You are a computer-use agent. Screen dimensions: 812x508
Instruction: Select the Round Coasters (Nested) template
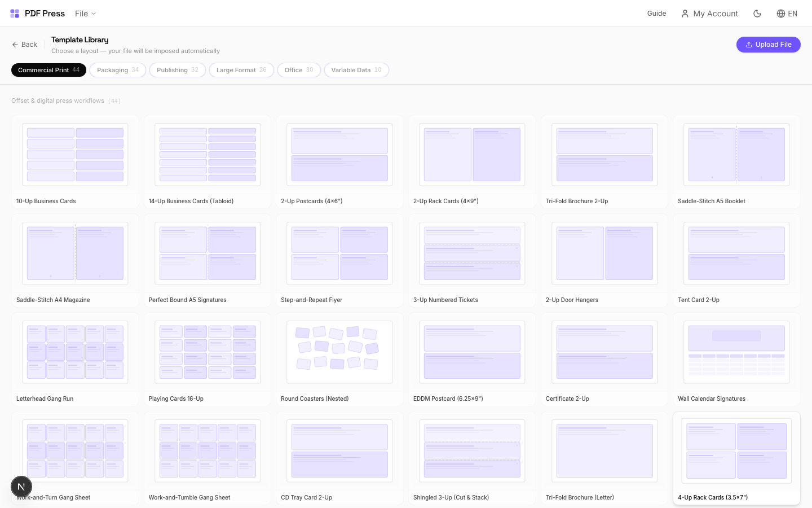click(x=339, y=360)
